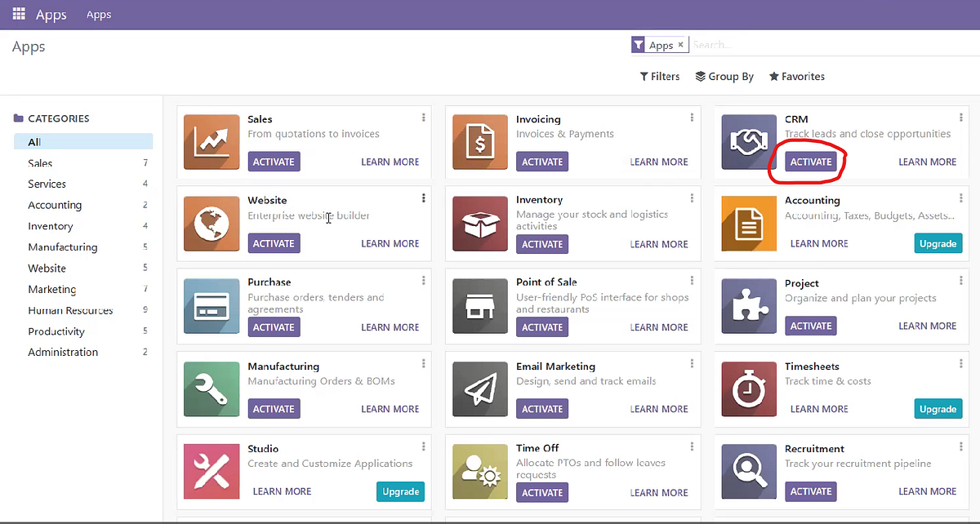
Task: Open the Favorites menu
Action: coord(796,76)
